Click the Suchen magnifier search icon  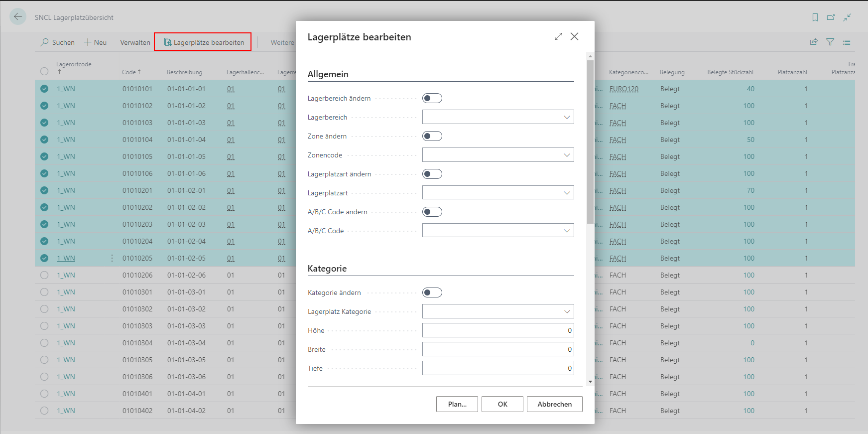tap(45, 42)
